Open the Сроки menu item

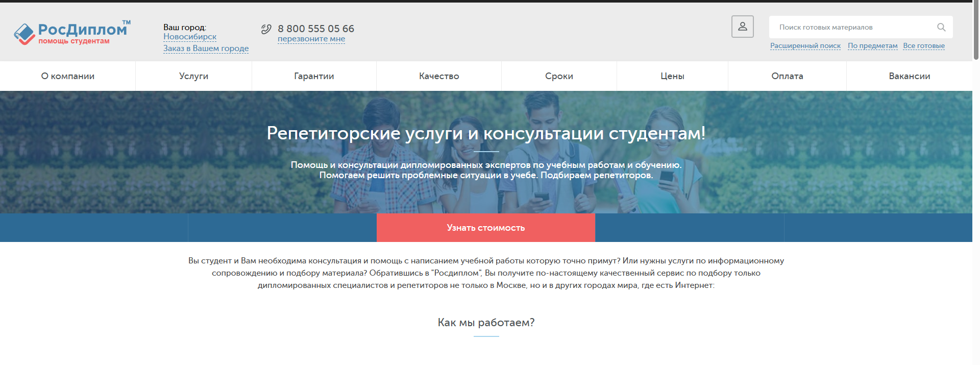coord(559,76)
